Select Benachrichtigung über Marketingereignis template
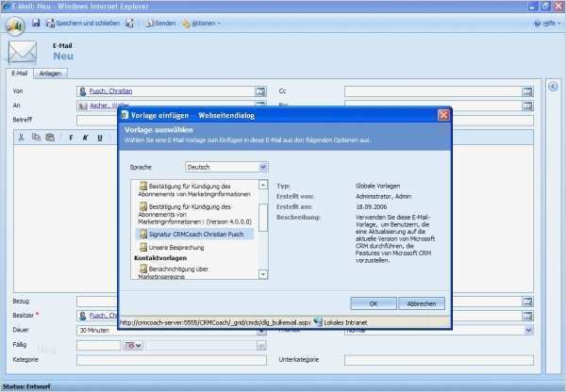 (174, 272)
